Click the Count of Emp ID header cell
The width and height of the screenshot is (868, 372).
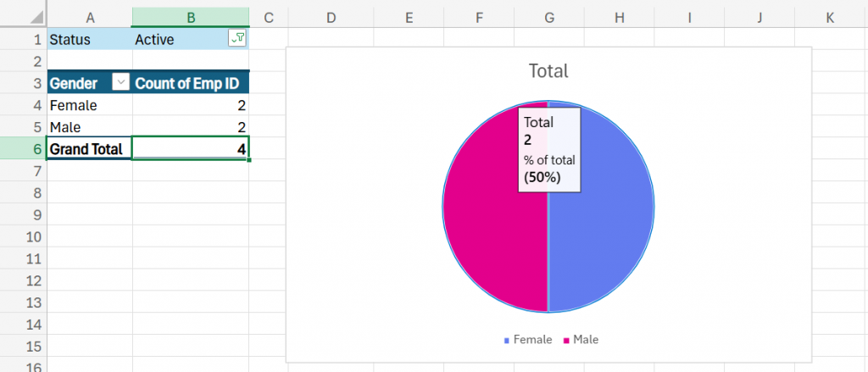point(191,83)
